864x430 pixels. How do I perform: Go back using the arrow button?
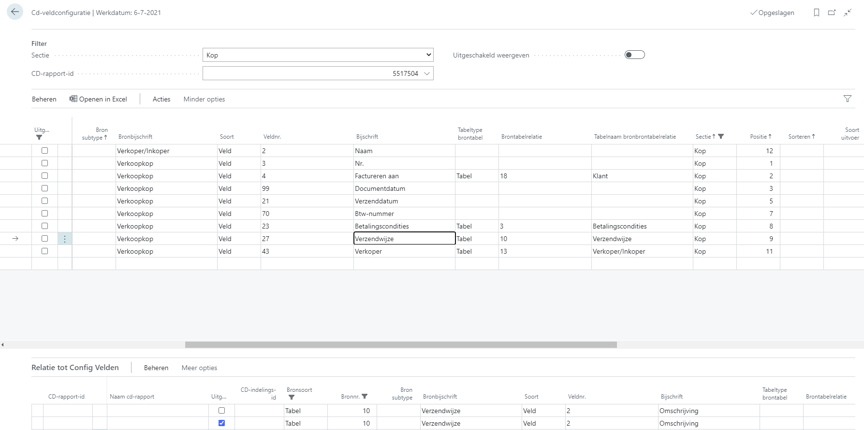point(15,12)
